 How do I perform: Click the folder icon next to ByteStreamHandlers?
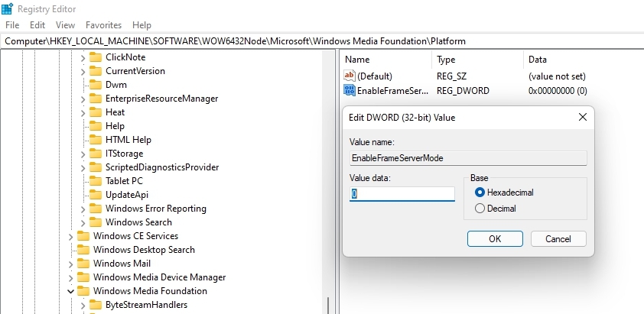[x=96, y=305]
